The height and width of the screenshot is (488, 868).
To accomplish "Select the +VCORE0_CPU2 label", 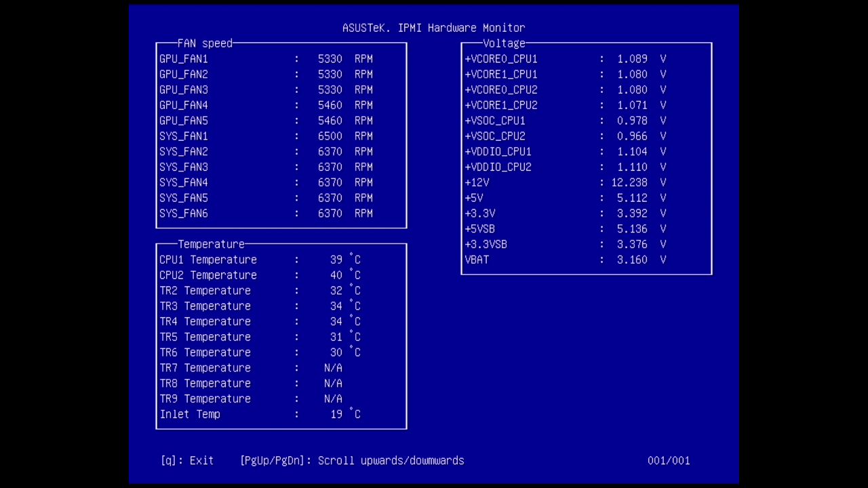I will (x=501, y=90).
